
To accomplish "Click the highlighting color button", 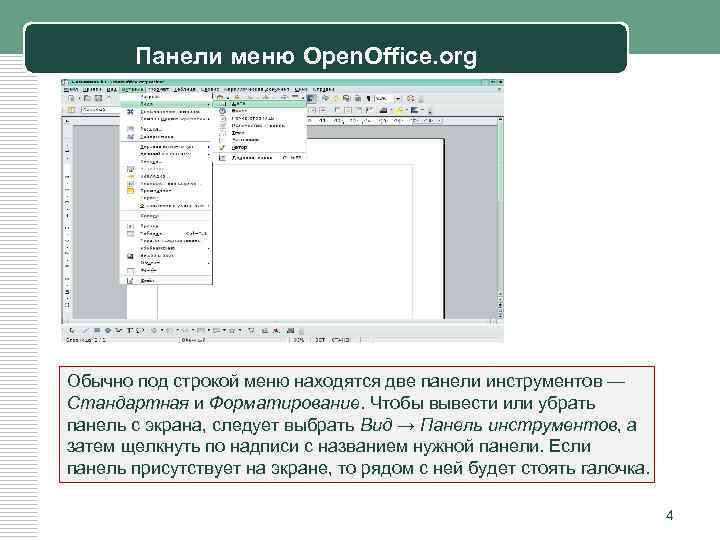I will coord(400,110).
